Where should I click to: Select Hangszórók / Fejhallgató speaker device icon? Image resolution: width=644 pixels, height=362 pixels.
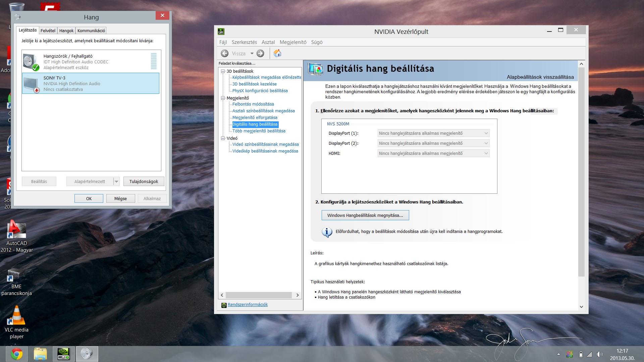[x=31, y=62]
